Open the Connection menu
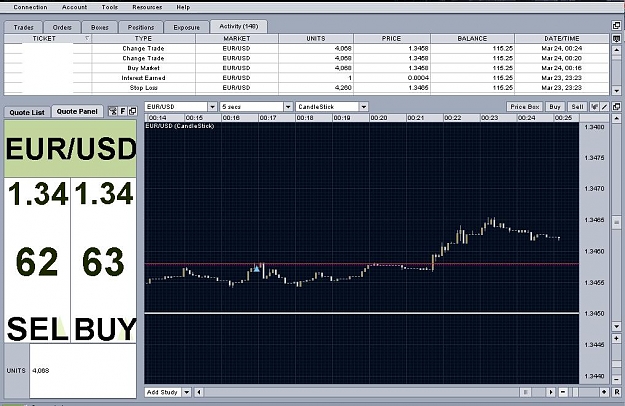 pyautogui.click(x=30, y=7)
